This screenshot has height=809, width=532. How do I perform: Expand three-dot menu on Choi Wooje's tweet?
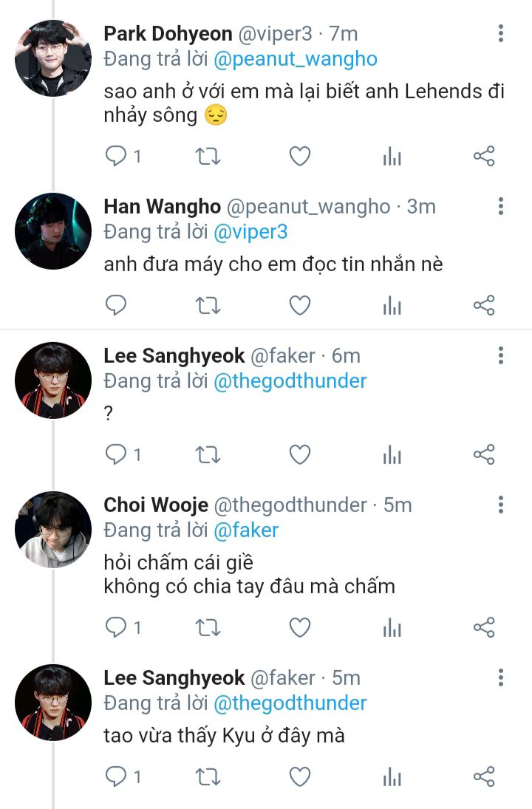501,505
